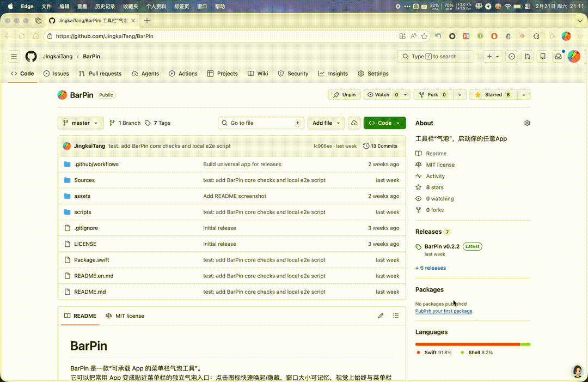
Task: Open new browser tab with plus
Action: [x=147, y=21]
